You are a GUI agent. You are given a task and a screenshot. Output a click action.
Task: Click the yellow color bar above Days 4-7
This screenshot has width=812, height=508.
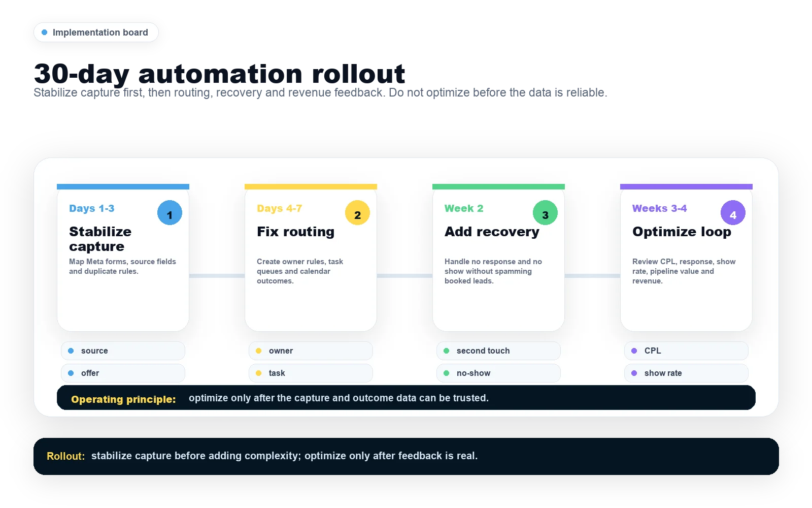click(x=311, y=186)
